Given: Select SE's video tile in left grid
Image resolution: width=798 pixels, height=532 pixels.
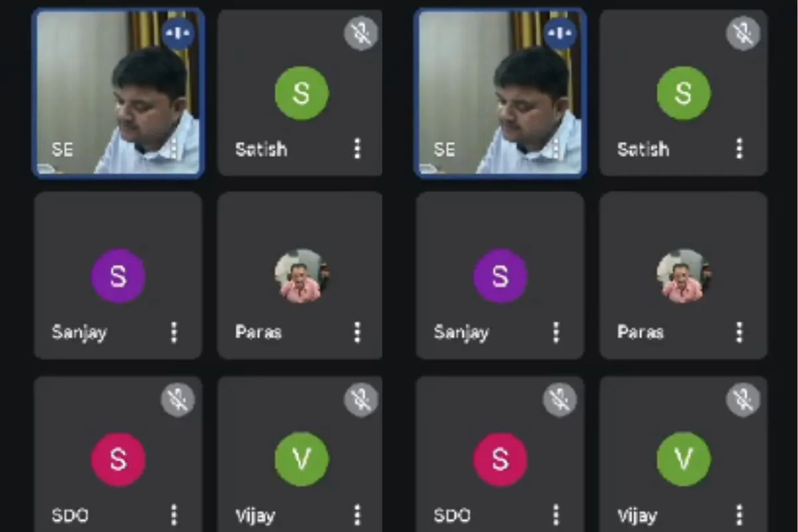Looking at the screenshot, I should tap(118, 93).
